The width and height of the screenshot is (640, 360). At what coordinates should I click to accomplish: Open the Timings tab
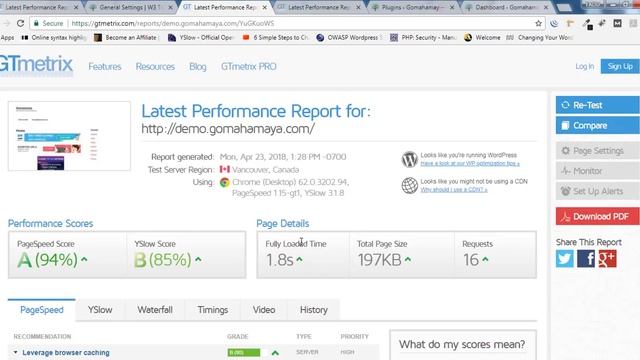[x=213, y=310]
